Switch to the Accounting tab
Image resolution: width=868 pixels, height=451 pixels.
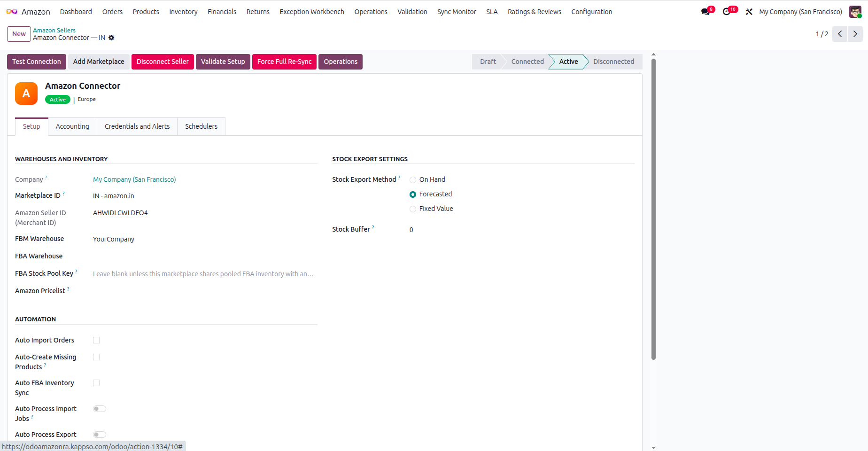coord(72,126)
